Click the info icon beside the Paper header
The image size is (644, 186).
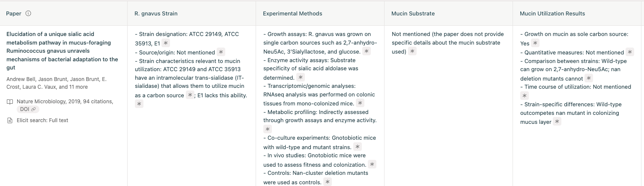click(x=28, y=13)
